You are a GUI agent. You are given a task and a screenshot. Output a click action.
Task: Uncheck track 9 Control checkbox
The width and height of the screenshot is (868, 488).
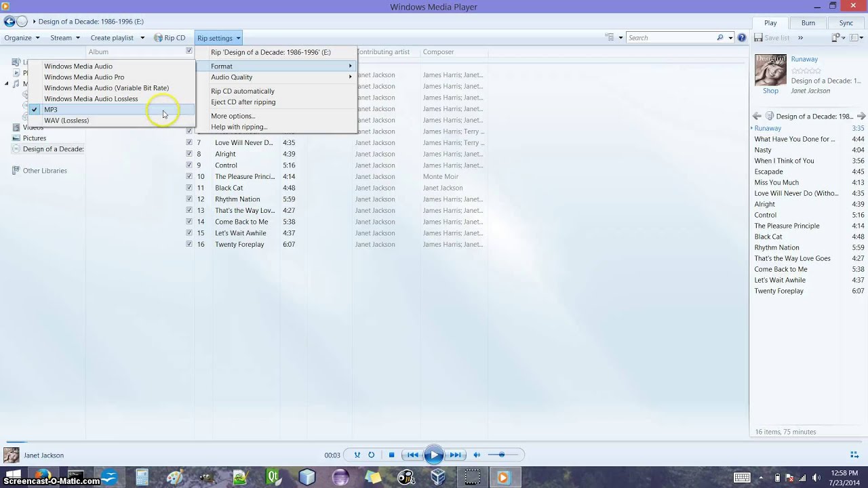(x=189, y=165)
